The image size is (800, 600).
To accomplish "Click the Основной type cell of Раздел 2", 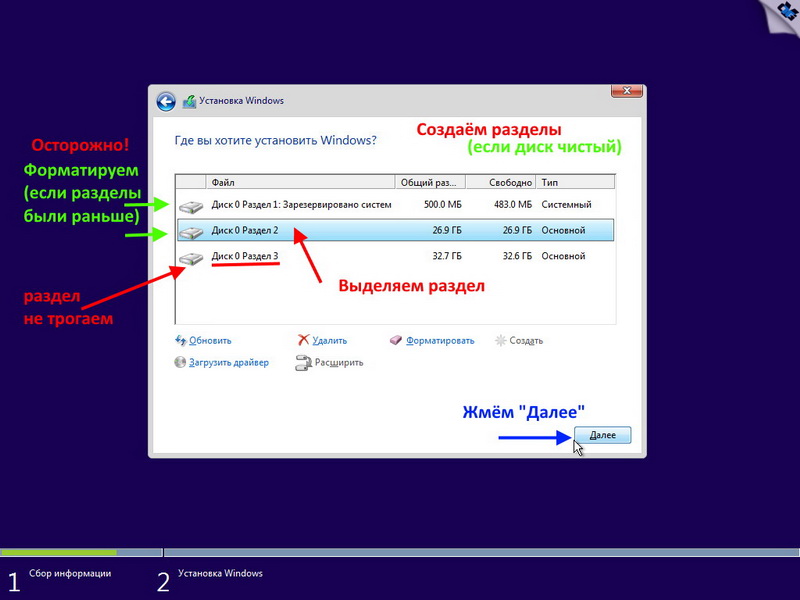I will tap(563, 231).
